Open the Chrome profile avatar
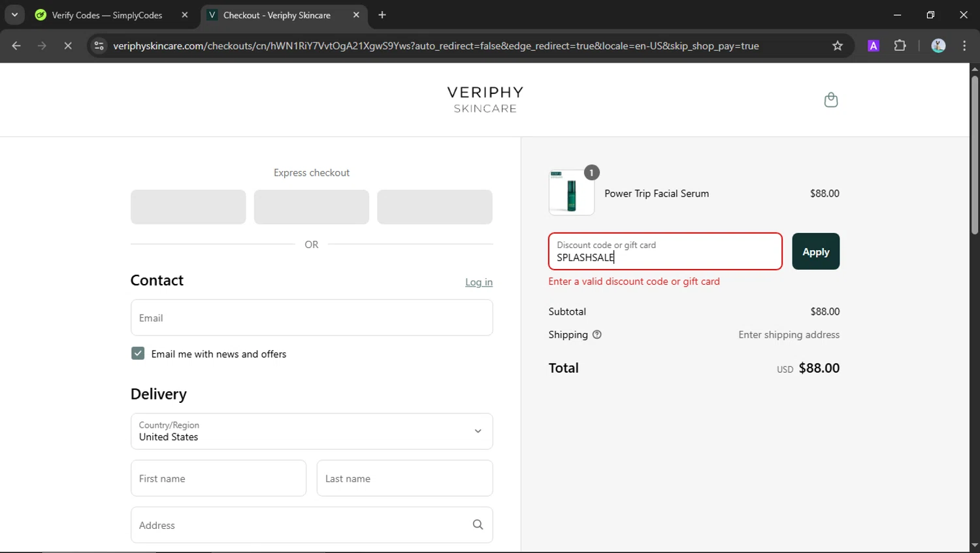This screenshot has width=980, height=553. point(938,46)
